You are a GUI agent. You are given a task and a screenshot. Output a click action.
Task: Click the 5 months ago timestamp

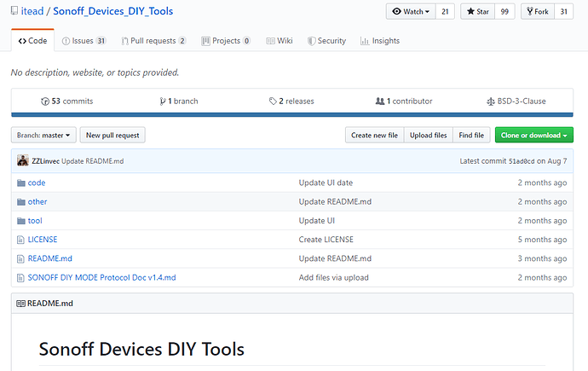542,240
